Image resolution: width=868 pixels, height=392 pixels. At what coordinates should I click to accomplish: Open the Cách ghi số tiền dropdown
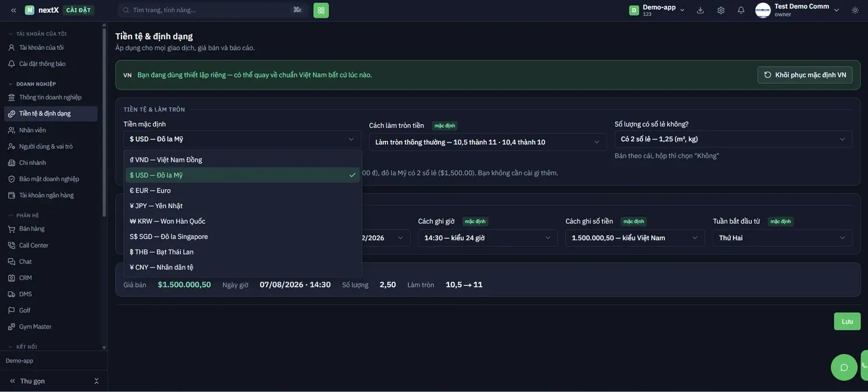point(635,238)
